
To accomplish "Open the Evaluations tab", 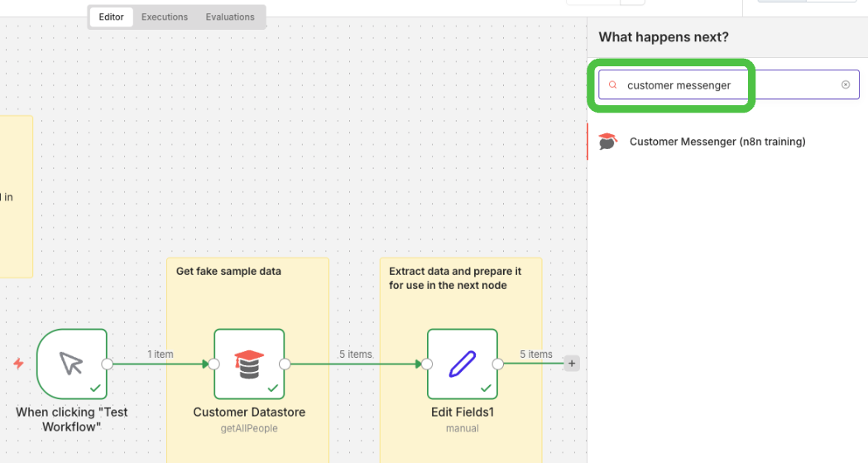I will 230,17.
